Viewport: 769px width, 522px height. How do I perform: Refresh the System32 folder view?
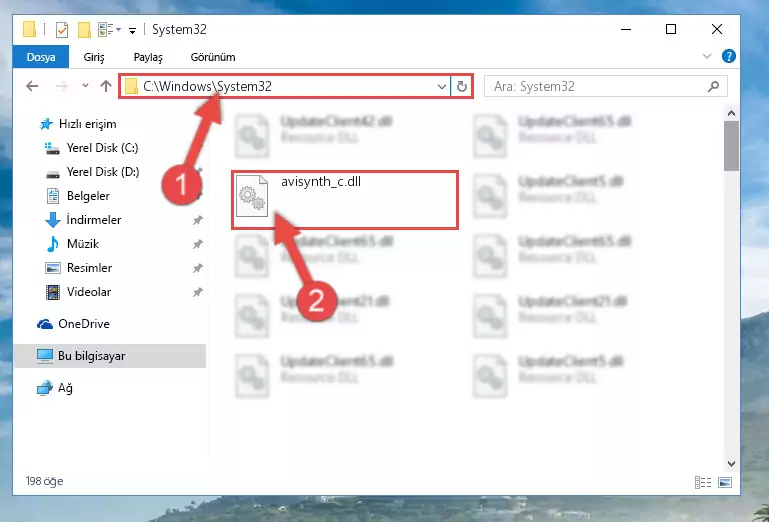(461, 87)
